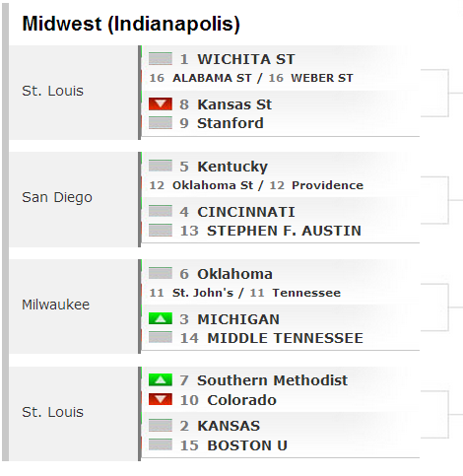The height and width of the screenshot is (476, 463).
Task: Select Wichita St team name
Action: click(x=246, y=59)
